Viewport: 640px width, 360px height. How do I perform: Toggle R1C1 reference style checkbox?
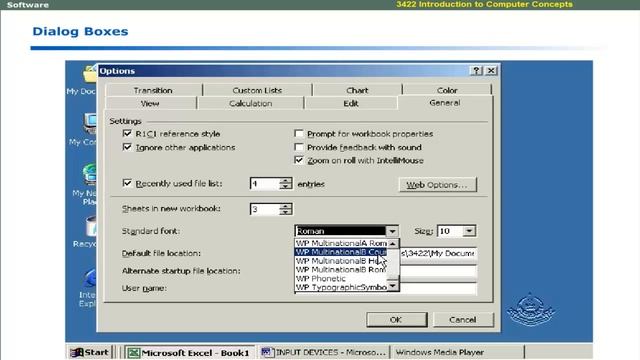(127, 133)
